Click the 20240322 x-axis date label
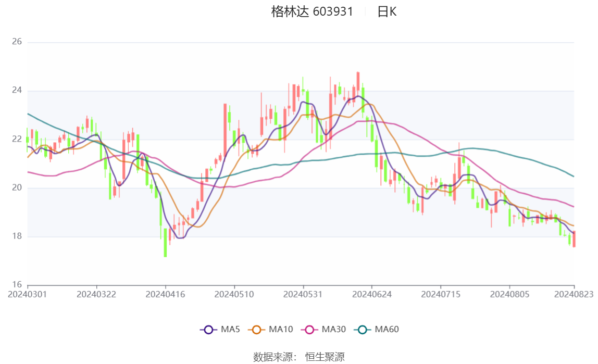598x364 pixels. (x=96, y=294)
